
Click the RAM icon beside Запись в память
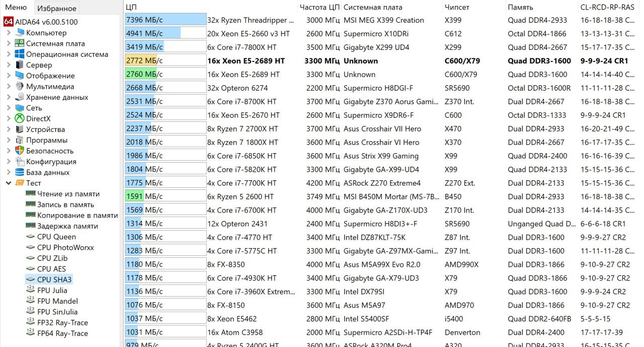point(30,204)
